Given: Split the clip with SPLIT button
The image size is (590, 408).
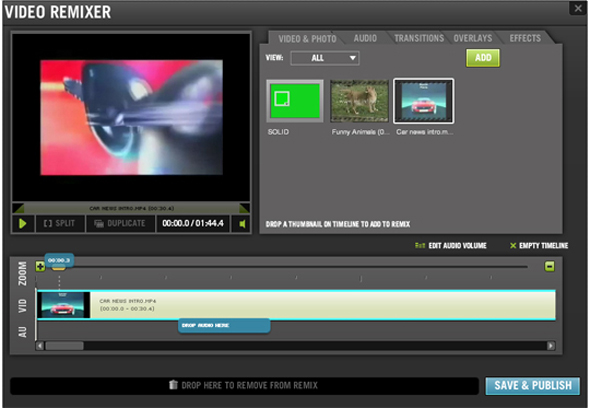Looking at the screenshot, I should coord(60,224).
